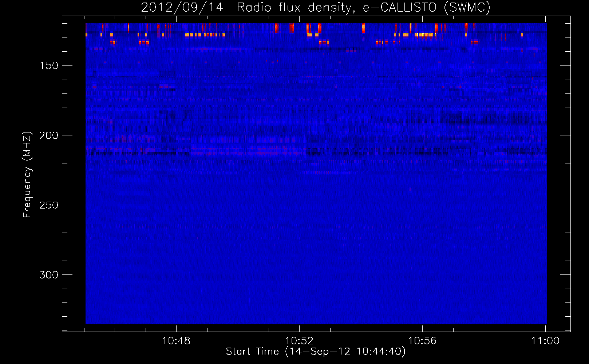Click the 250 frequency tick label
Image resolution: width=589 pixels, height=364 pixels.
click(49, 205)
